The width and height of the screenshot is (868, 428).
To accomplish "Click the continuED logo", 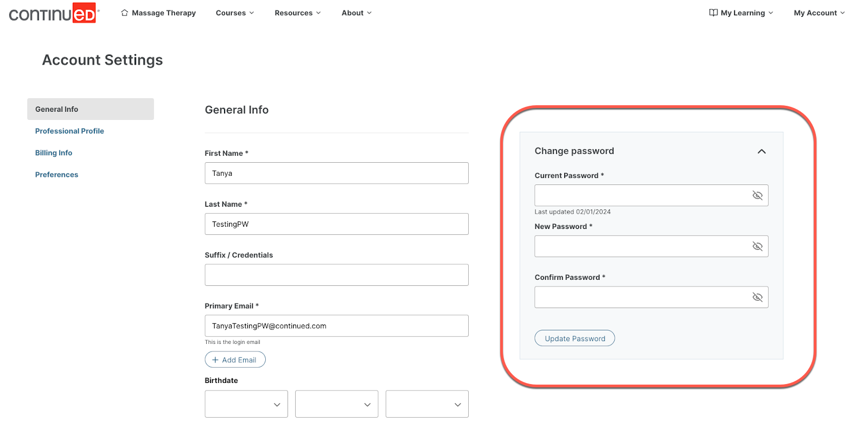I will 53,14.
